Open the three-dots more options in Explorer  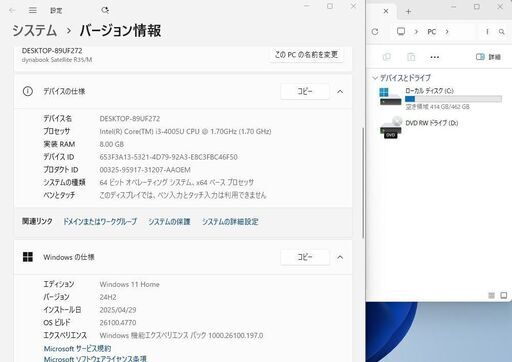[435, 57]
